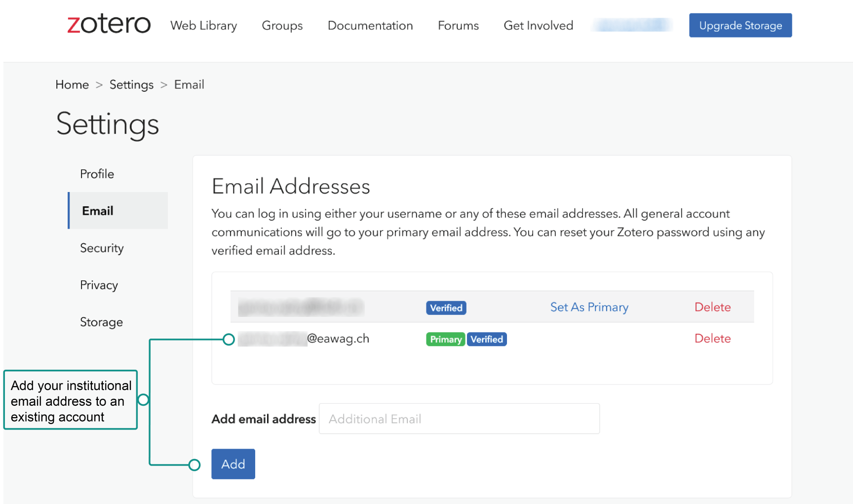Focus the Additional Email input field
This screenshot has height=504, width=853.
click(x=459, y=419)
